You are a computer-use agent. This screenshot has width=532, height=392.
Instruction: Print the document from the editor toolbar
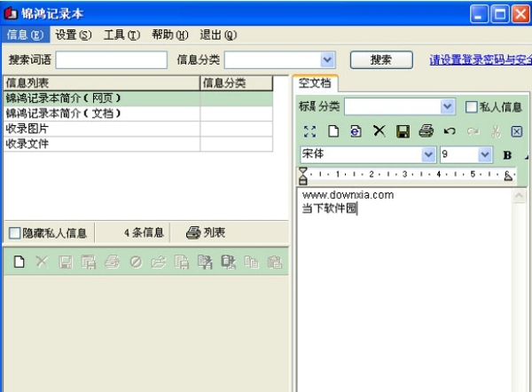click(426, 131)
